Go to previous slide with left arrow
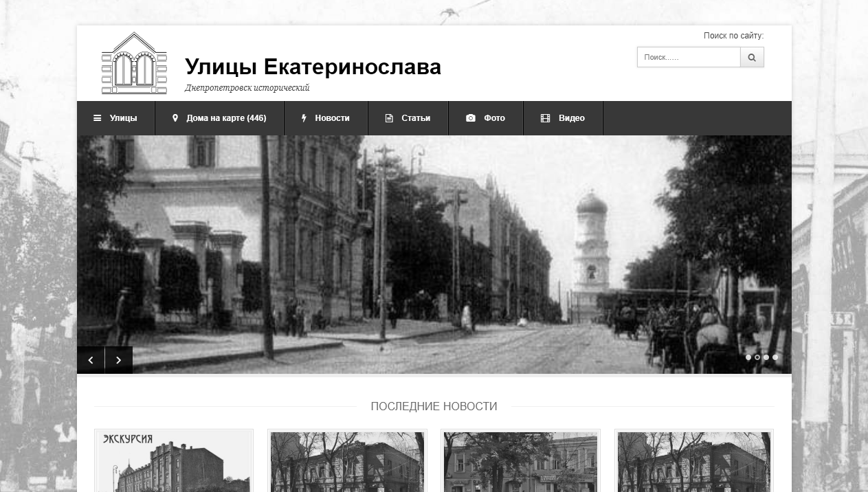Image resolution: width=868 pixels, height=492 pixels. [x=91, y=360]
